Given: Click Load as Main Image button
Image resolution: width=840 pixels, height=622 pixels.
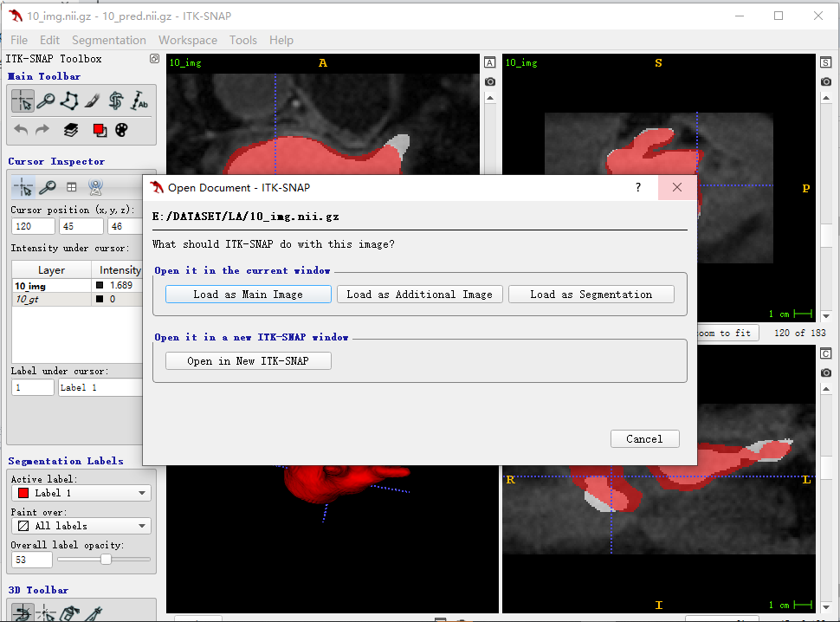Looking at the screenshot, I should pyautogui.click(x=248, y=295).
